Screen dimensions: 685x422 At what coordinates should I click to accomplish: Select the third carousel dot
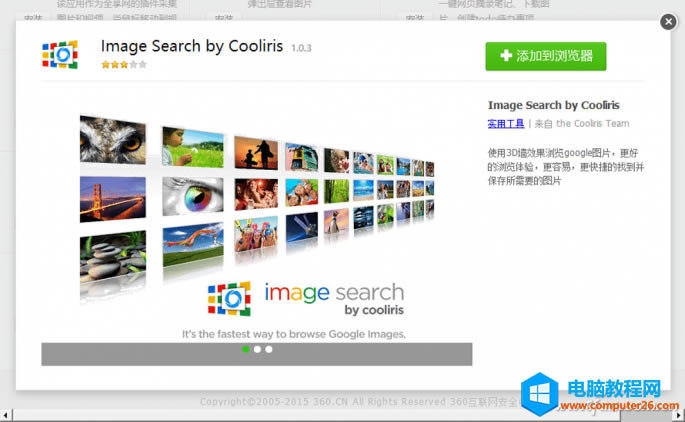click(x=269, y=349)
